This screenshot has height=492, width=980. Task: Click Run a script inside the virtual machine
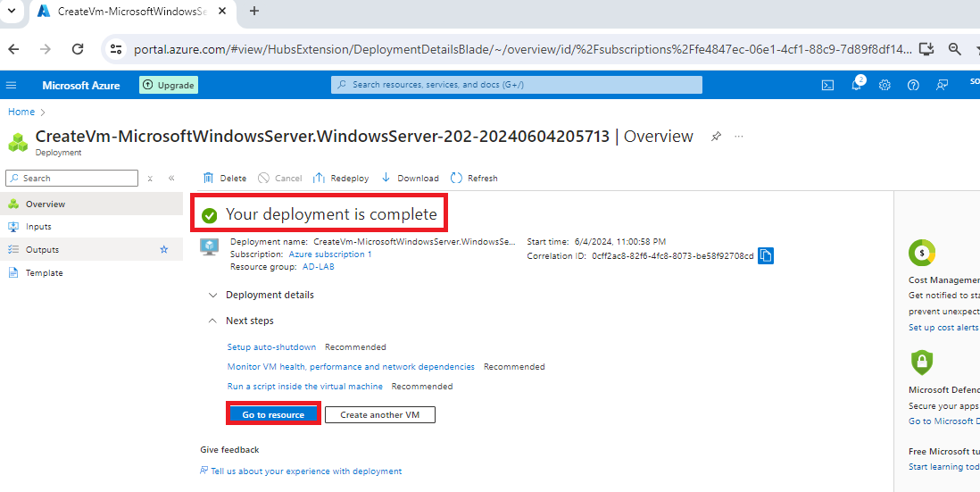click(x=305, y=387)
